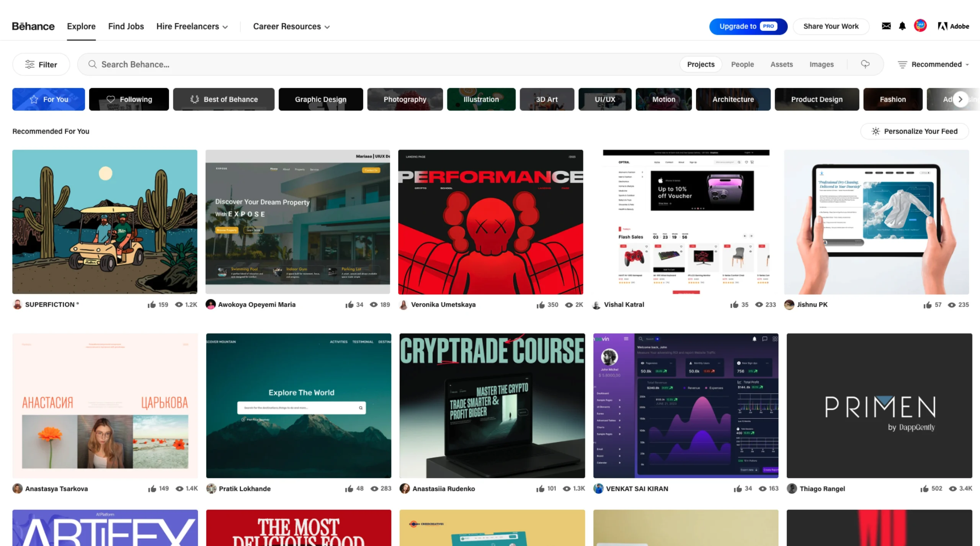Go to Explore tab
Viewport: 980px width, 546px height.
pos(81,26)
